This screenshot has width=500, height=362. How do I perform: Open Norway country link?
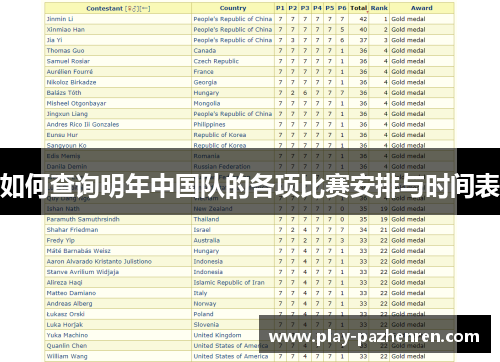point(205,304)
